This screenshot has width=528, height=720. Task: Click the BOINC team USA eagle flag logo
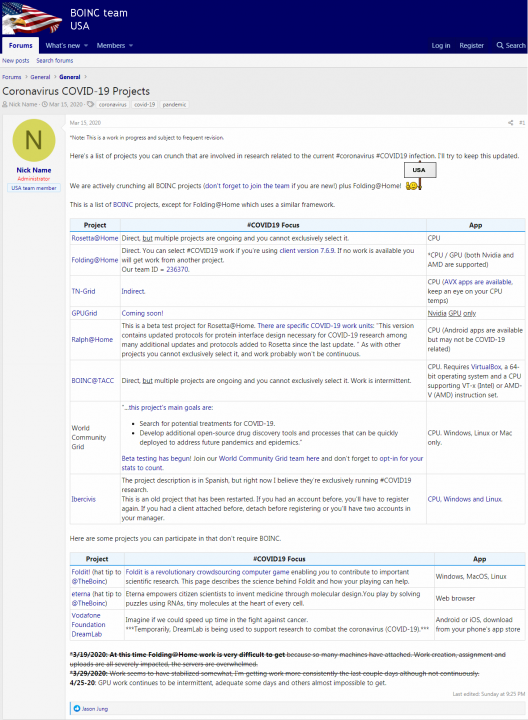tap(32, 18)
